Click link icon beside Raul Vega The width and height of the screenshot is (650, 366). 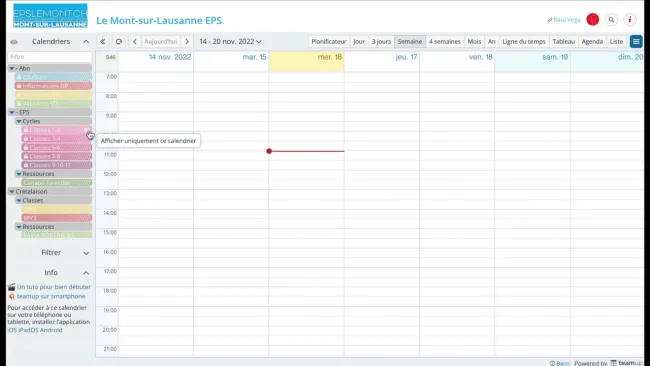tap(550, 20)
